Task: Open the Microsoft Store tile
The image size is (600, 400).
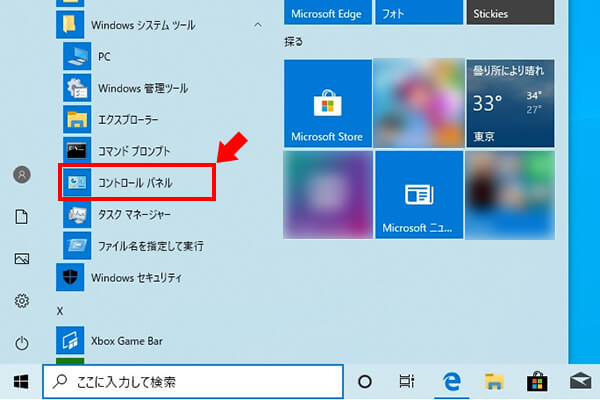Action: point(328,103)
